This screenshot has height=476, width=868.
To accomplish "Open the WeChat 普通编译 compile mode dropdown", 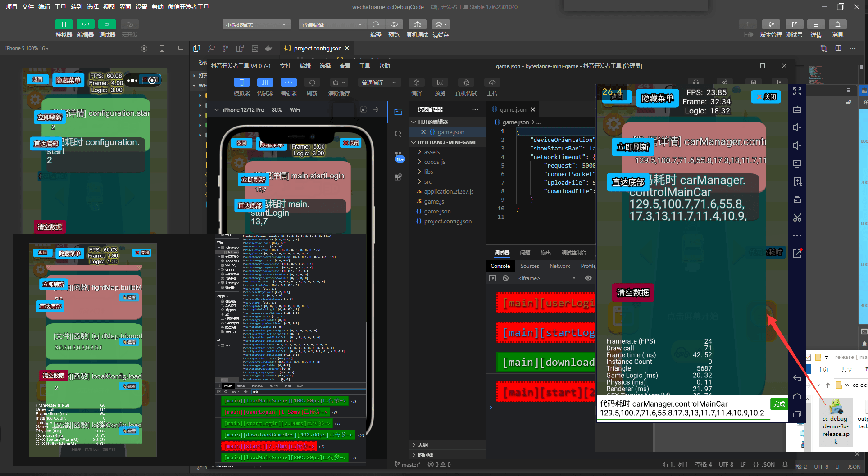I will point(332,25).
